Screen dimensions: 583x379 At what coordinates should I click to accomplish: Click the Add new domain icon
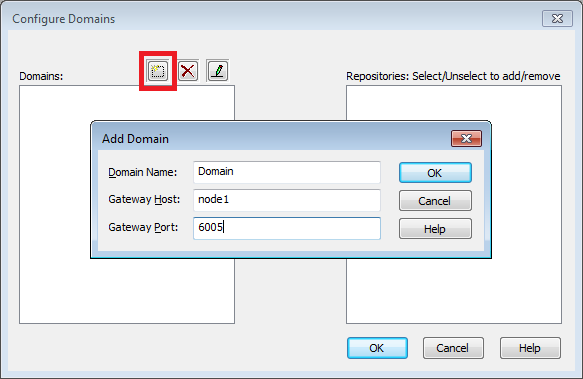click(158, 71)
